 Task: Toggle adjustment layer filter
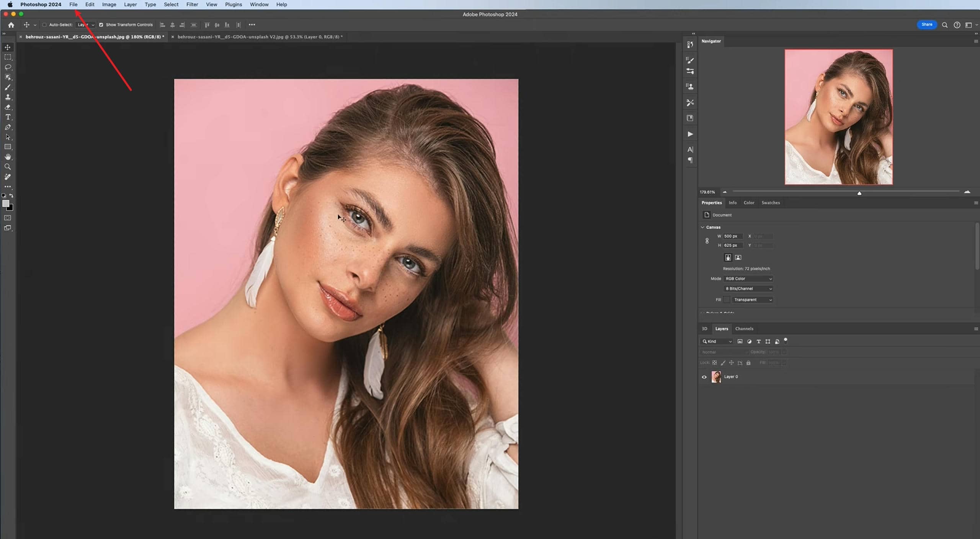[x=749, y=341]
